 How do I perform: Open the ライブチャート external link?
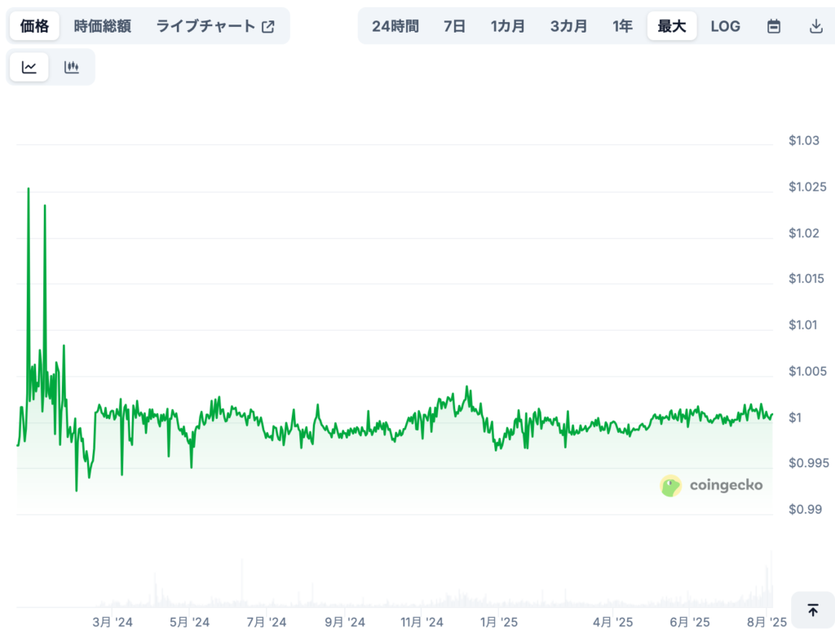point(215,26)
